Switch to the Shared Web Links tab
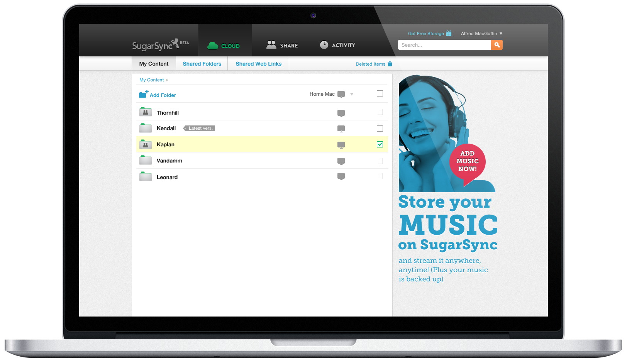This screenshot has width=627, height=364. point(259,64)
